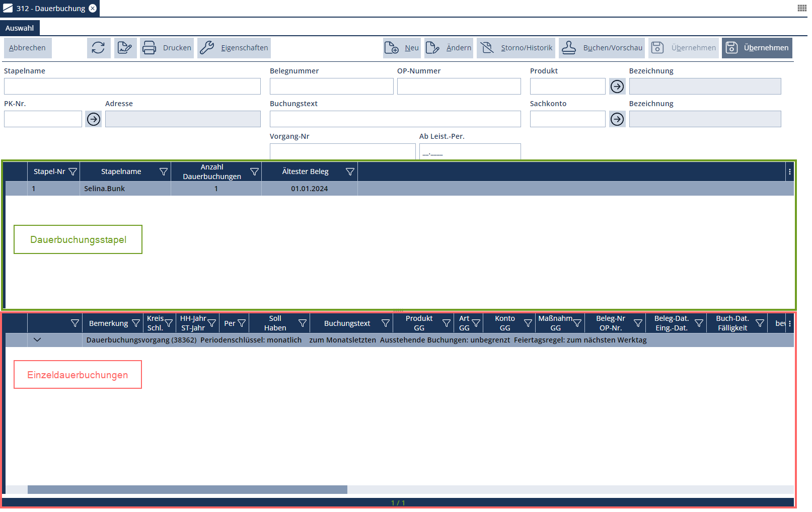This screenshot has height=512, width=812.
Task: Click the refresh icon in toolbar
Action: [x=98, y=48]
